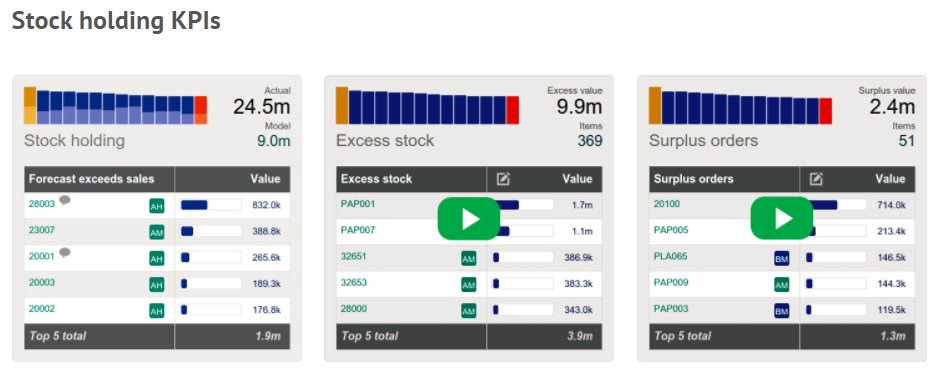The height and width of the screenshot is (377, 939).
Task: Open item PAP003 link
Action: point(671,309)
